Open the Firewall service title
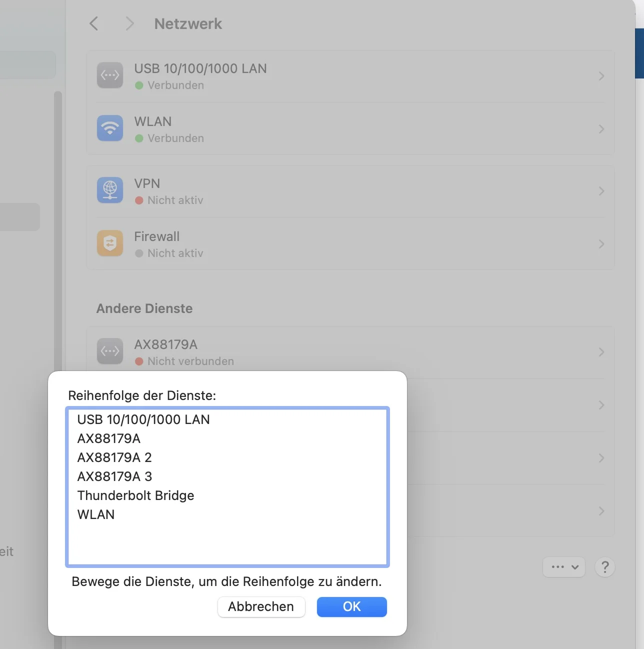644x649 pixels. tap(157, 236)
